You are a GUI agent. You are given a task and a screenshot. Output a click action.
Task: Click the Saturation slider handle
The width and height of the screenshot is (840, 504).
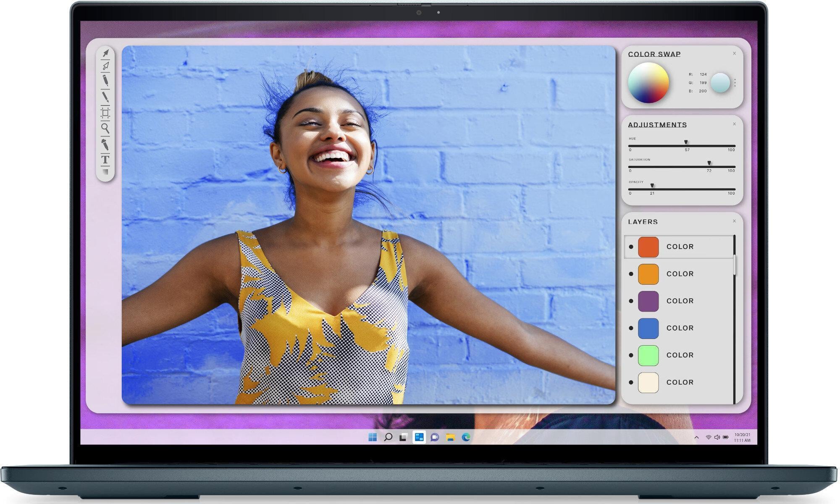[x=709, y=163]
